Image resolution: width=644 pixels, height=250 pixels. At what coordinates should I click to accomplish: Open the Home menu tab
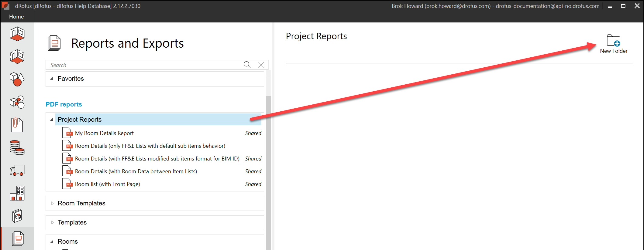tap(16, 17)
